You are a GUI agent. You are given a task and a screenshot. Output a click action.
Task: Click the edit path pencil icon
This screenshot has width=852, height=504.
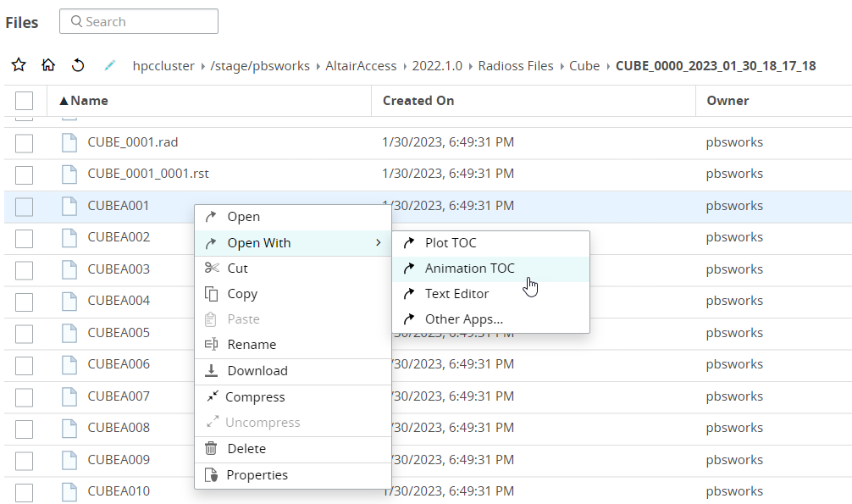point(109,65)
